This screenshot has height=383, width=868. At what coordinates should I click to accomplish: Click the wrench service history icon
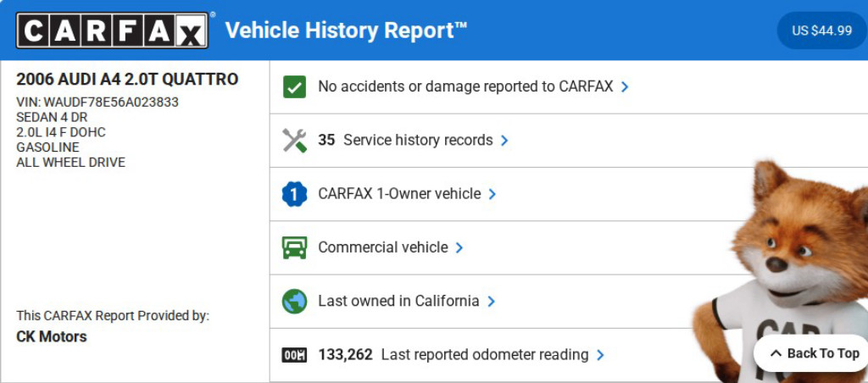click(294, 140)
